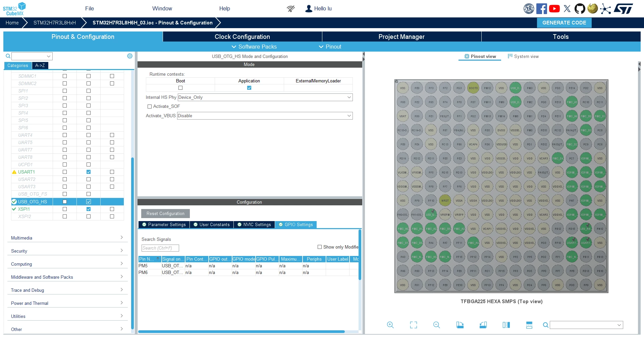
Task: Select the NRST pin on the chip
Action: pos(445,201)
